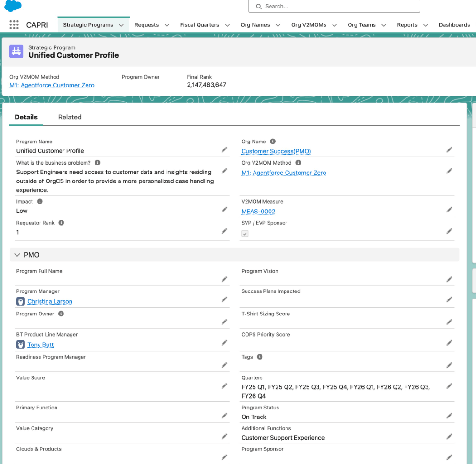
Task: Edit Impact field pencil icon
Action: point(224,210)
